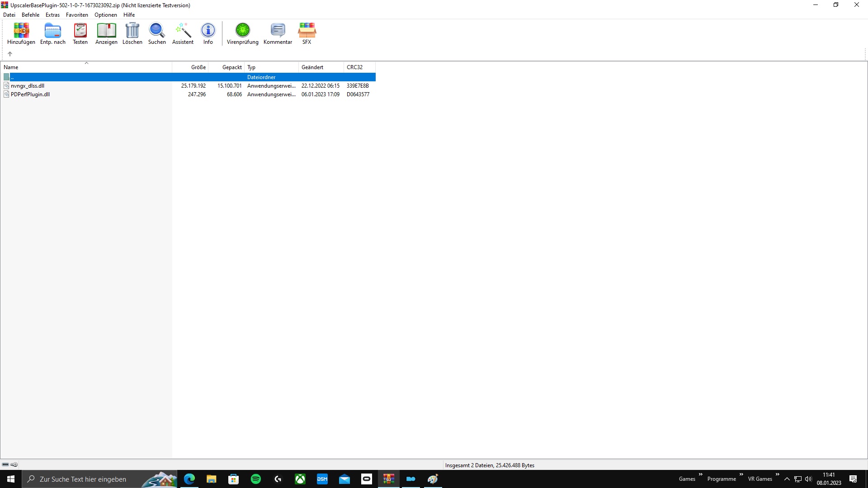Click the Suchen magnifier icon

click(x=157, y=33)
